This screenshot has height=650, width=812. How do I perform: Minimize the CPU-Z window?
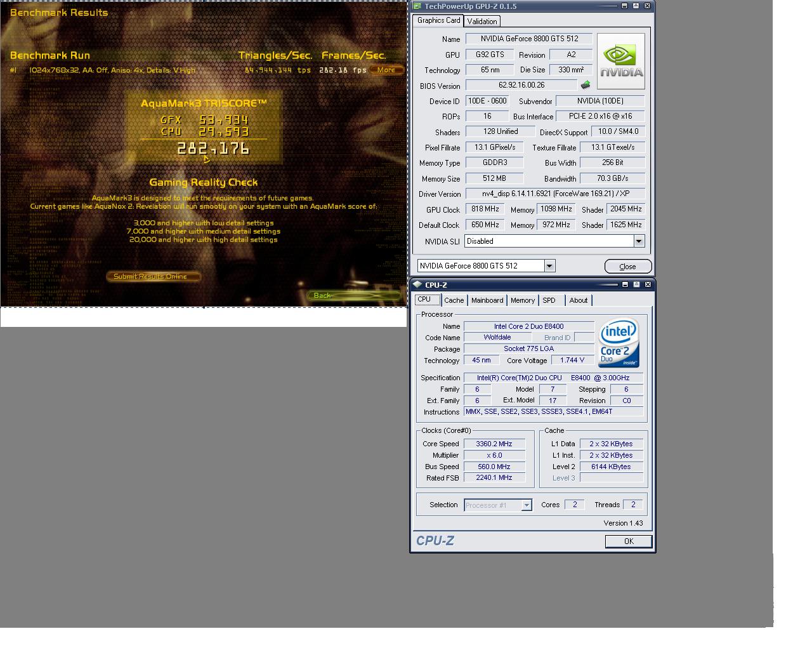coord(625,284)
